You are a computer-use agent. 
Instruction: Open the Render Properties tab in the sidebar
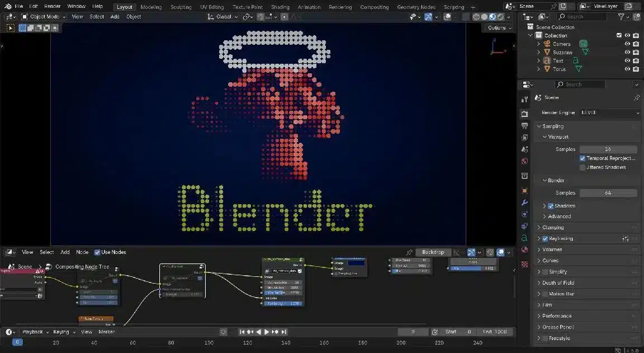524,113
